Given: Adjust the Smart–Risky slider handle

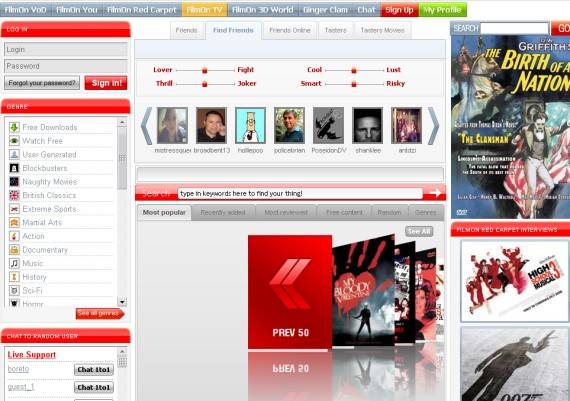Looking at the screenshot, I should pos(354,84).
